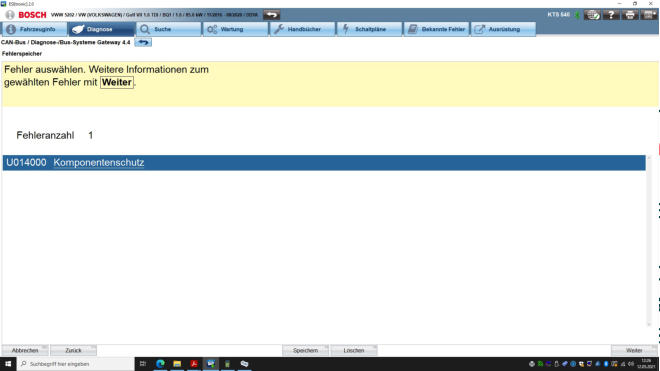Open the help question mark icon
This screenshot has height=371, width=660.
(611, 15)
